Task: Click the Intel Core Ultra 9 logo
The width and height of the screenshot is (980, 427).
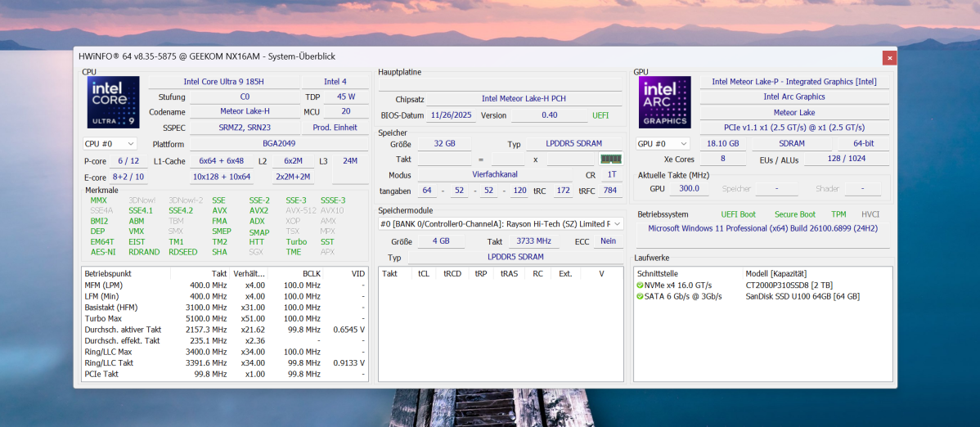Action: [x=114, y=102]
